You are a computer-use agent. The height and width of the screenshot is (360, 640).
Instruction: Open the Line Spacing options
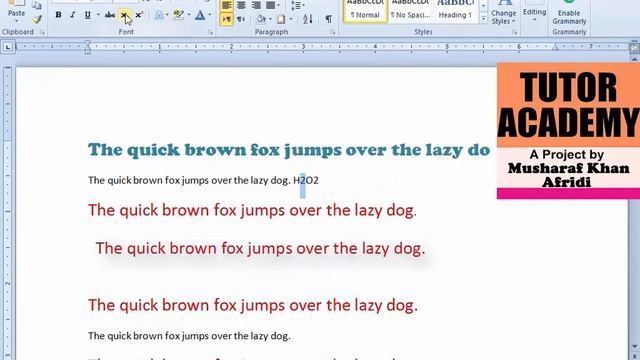point(297,5)
